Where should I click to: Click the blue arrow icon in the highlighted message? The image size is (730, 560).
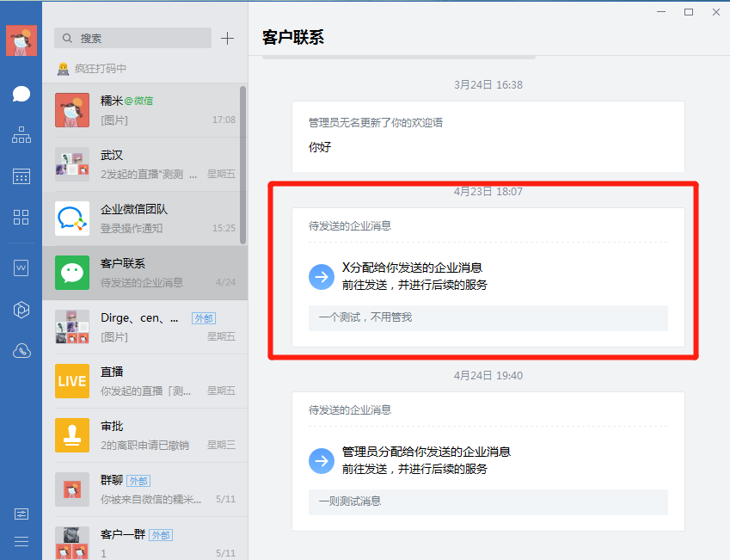(x=321, y=277)
